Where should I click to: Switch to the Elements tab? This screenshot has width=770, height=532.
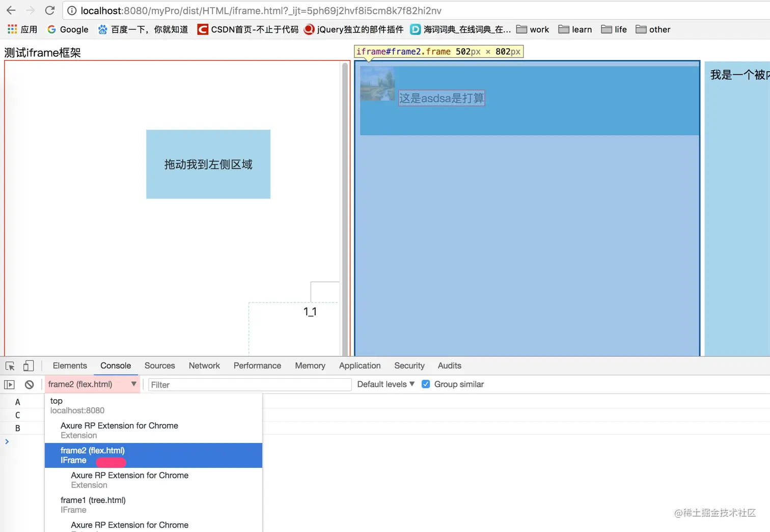click(x=70, y=366)
